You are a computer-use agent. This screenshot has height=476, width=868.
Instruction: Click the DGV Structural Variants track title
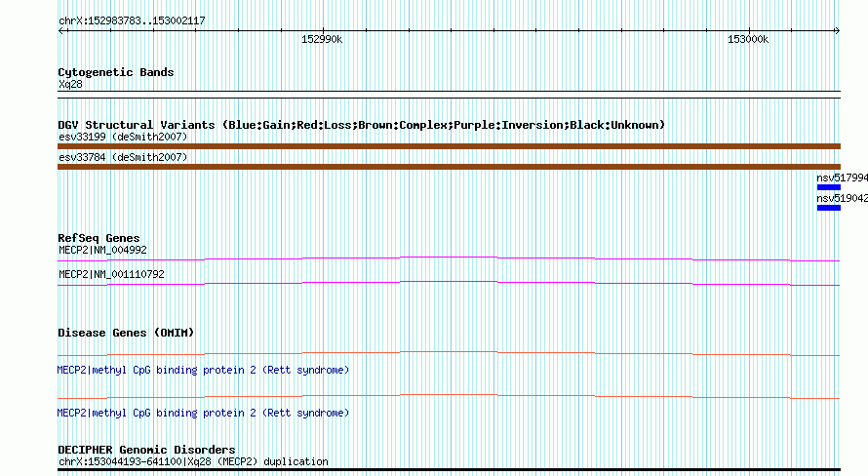click(361, 125)
